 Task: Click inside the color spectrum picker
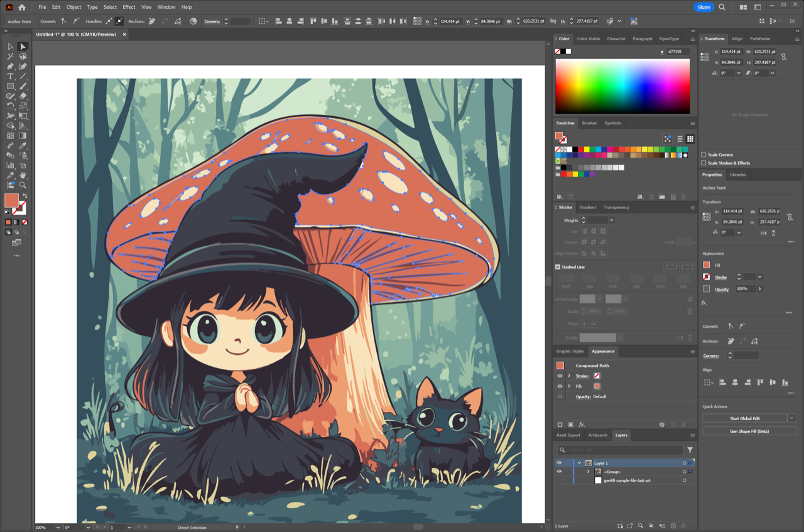pos(622,86)
